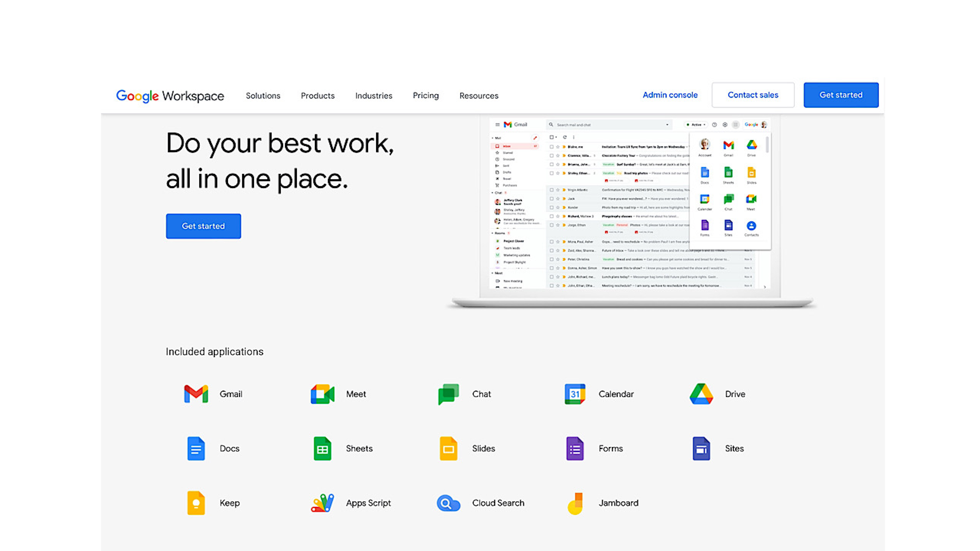The width and height of the screenshot is (980, 551).
Task: Open the Docs icon under Included applications
Action: (x=196, y=448)
